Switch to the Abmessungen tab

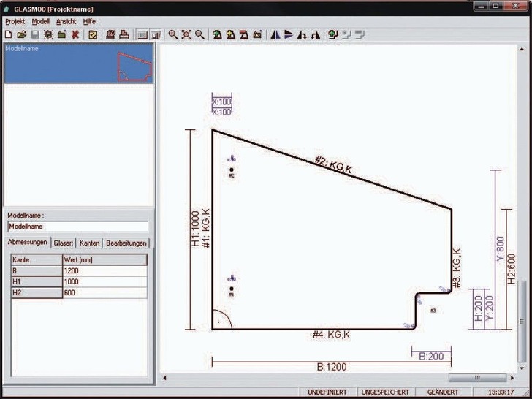pyautogui.click(x=28, y=243)
